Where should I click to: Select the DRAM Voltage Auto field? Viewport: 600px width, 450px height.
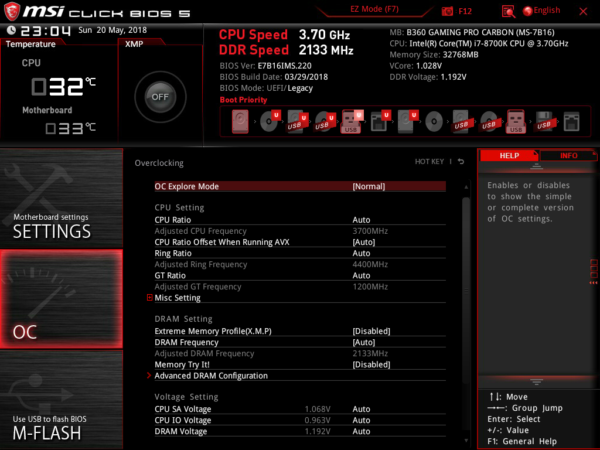coord(361,431)
